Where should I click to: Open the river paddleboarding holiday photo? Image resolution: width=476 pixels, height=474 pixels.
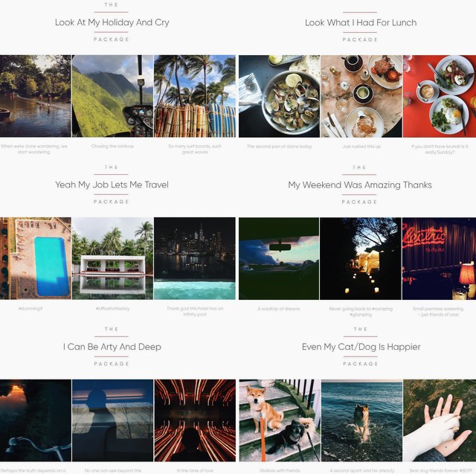tap(35, 96)
